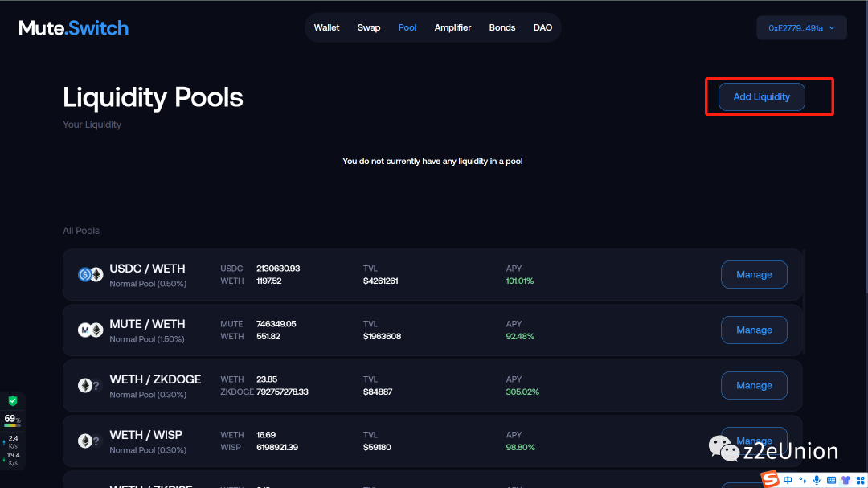
Task: Click the WETH / WISP token pair icon
Action: point(89,441)
